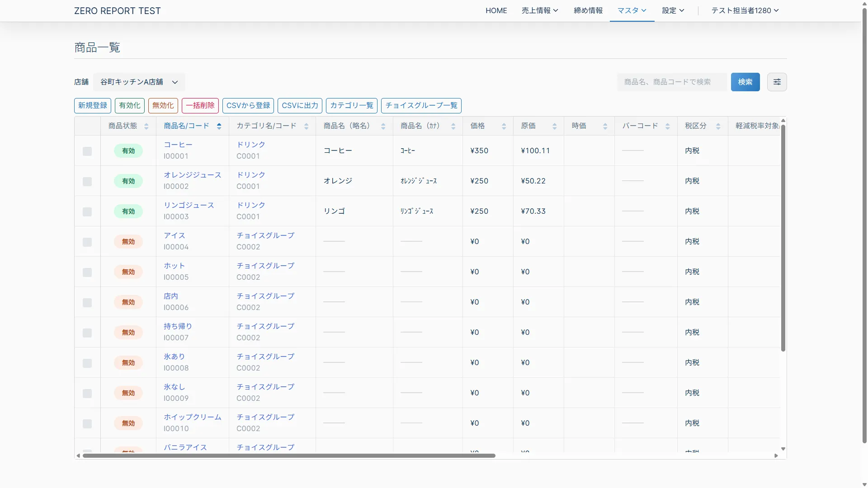The height and width of the screenshot is (488, 868).
Task: Sort by 原価 column arrows
Action: coord(554,126)
